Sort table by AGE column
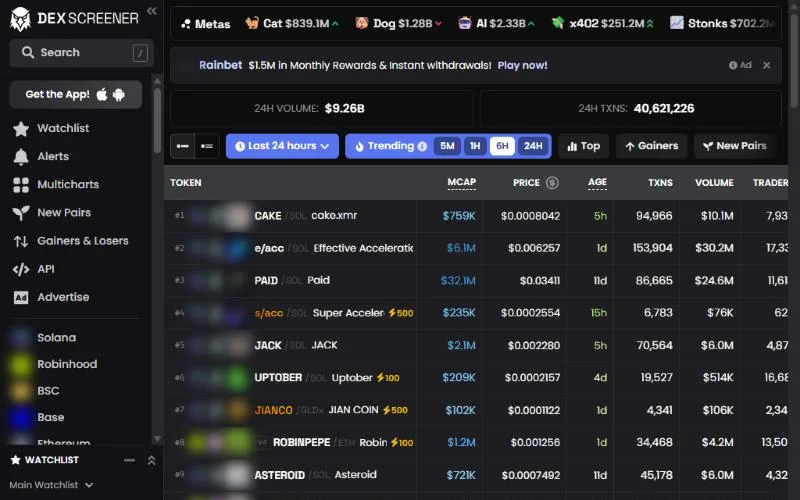 (x=597, y=183)
